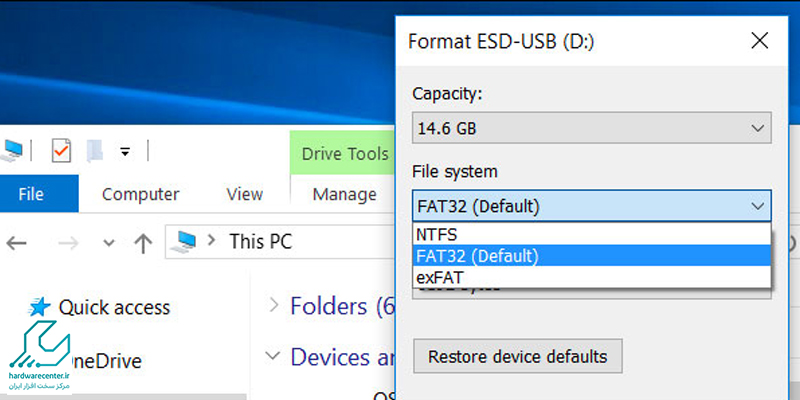Close the Format ESD-USB dialog
The height and width of the screenshot is (400, 800).
click(x=761, y=41)
